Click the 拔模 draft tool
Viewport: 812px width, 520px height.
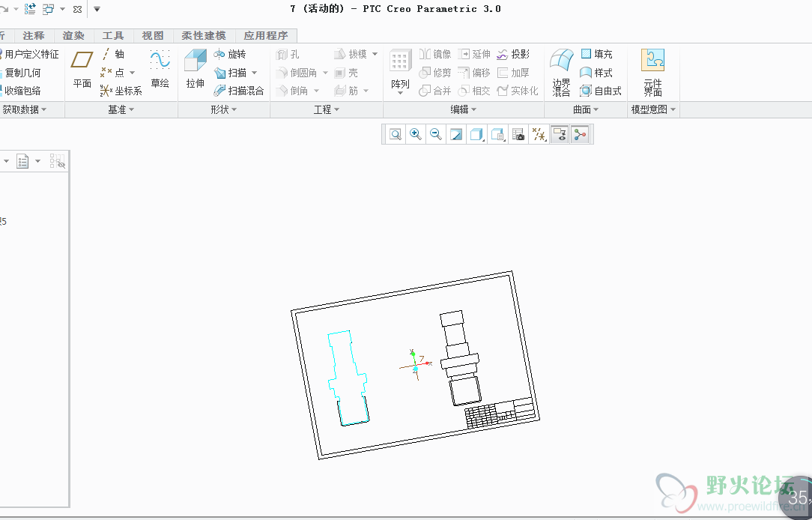[x=351, y=54]
